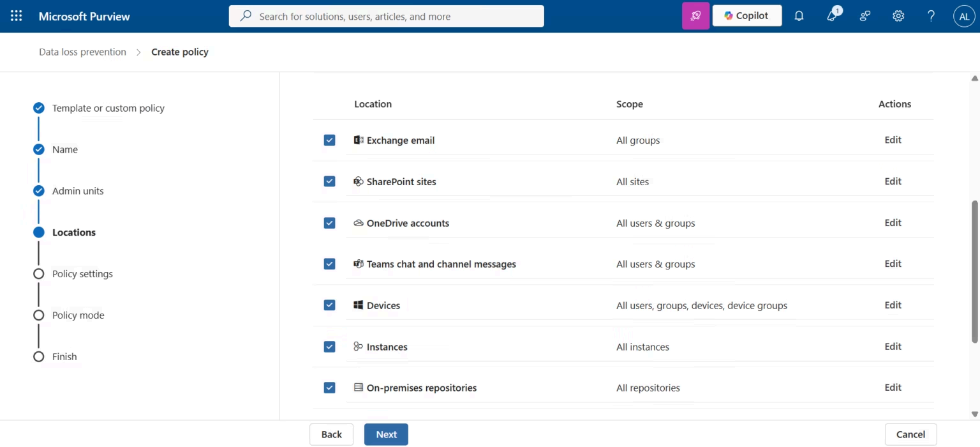This screenshot has width=980, height=447.
Task: Click the Microsoft Purview title
Action: (x=84, y=17)
